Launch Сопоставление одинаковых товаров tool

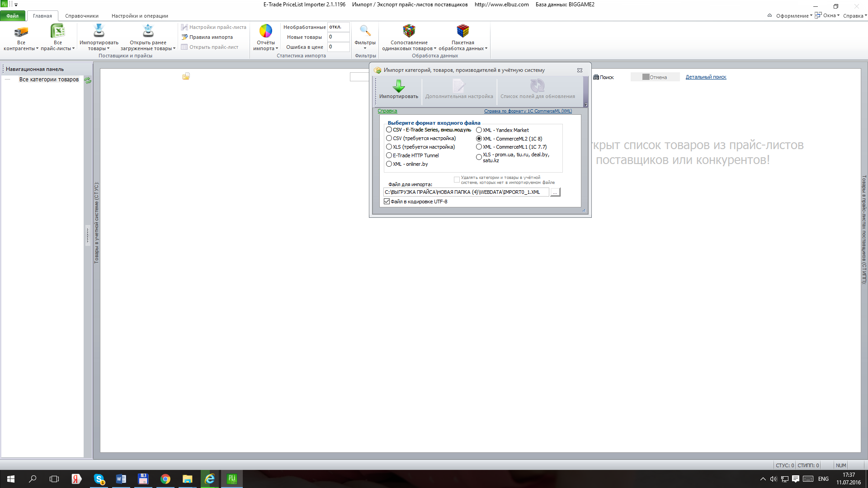(x=409, y=37)
